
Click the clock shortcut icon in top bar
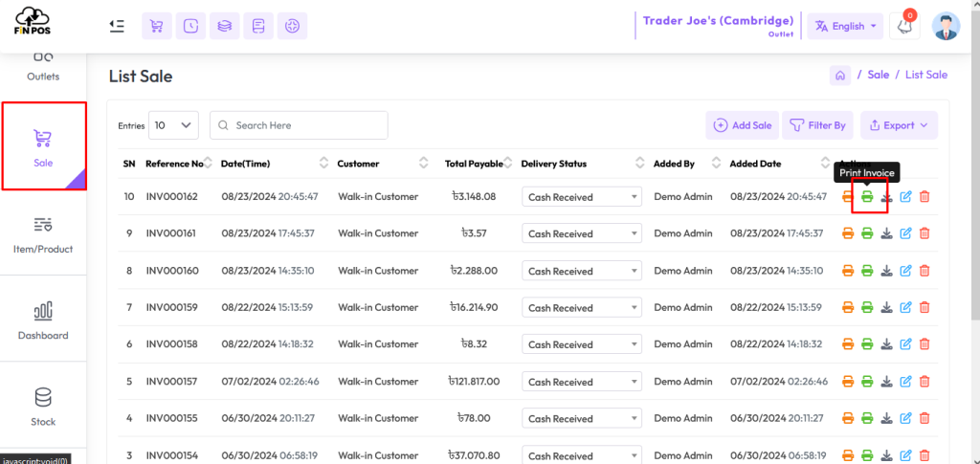click(190, 26)
